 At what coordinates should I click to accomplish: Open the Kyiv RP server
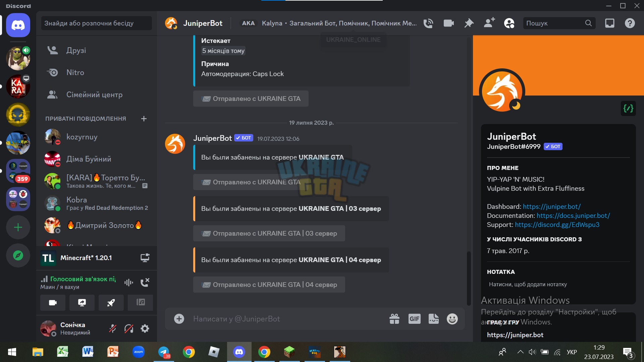(18, 143)
